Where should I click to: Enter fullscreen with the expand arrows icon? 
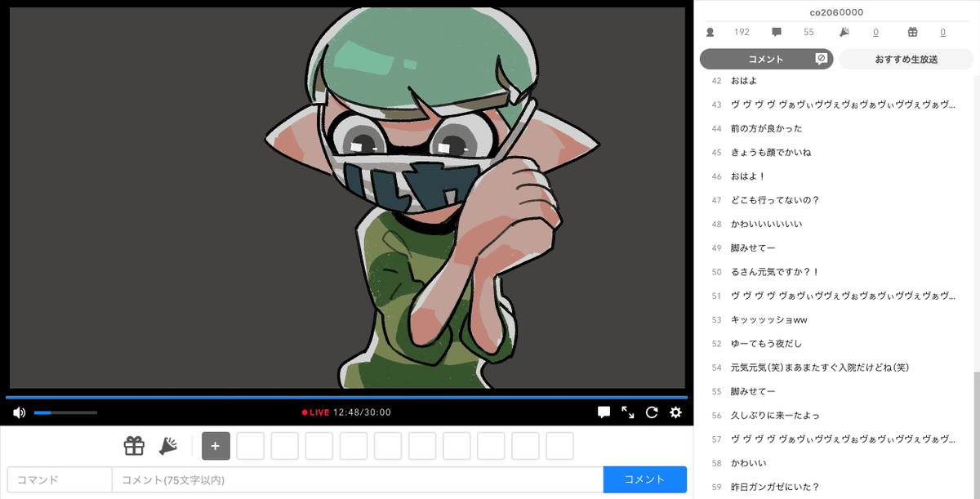point(628,412)
